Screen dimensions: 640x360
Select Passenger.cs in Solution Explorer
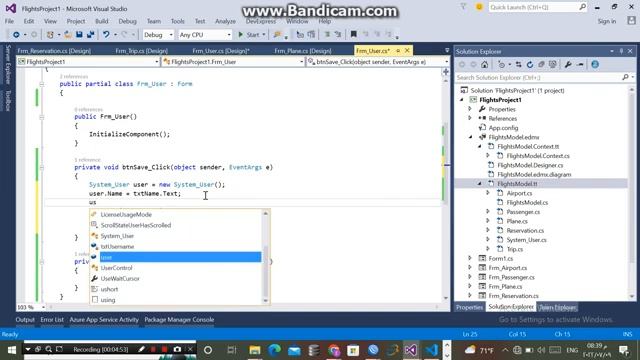tap(523, 212)
